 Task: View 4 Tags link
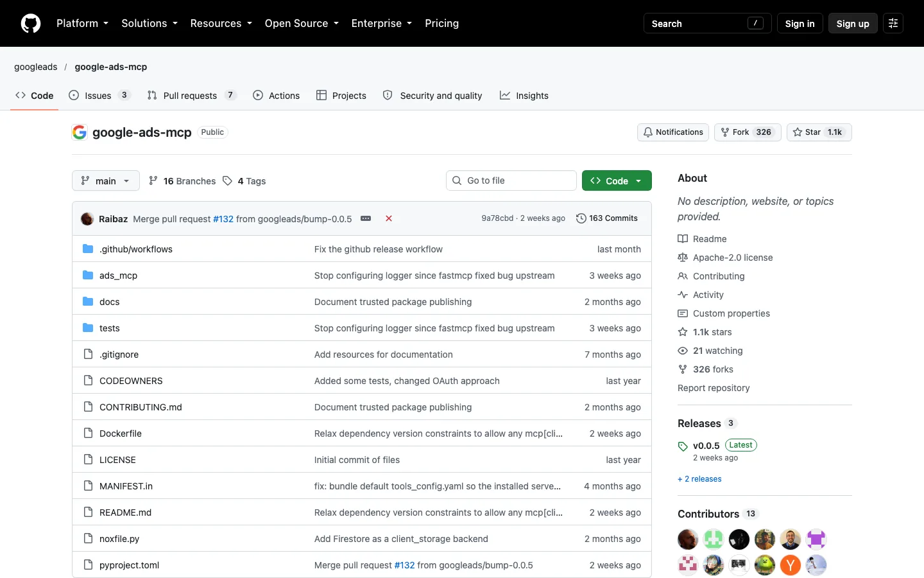(x=244, y=181)
